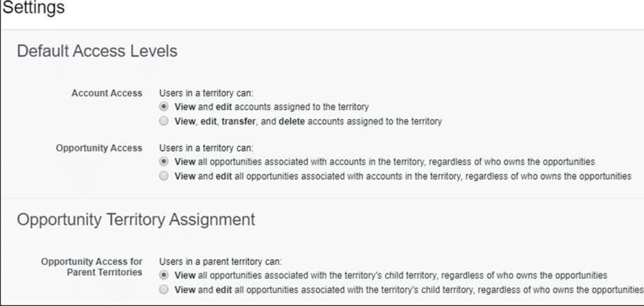Click the Opportunity Access field label
Viewport: 644px width, 306px height.
(x=99, y=148)
